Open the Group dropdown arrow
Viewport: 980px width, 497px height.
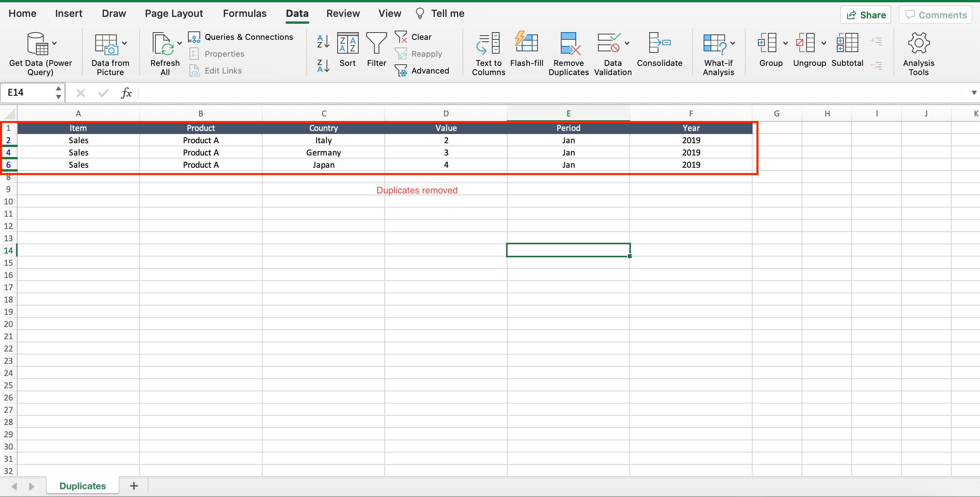pos(785,43)
